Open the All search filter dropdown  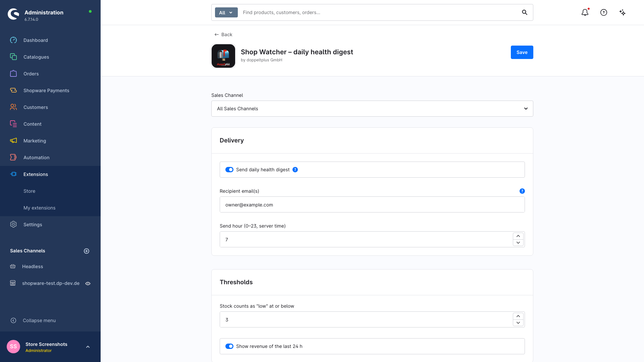[x=226, y=12]
